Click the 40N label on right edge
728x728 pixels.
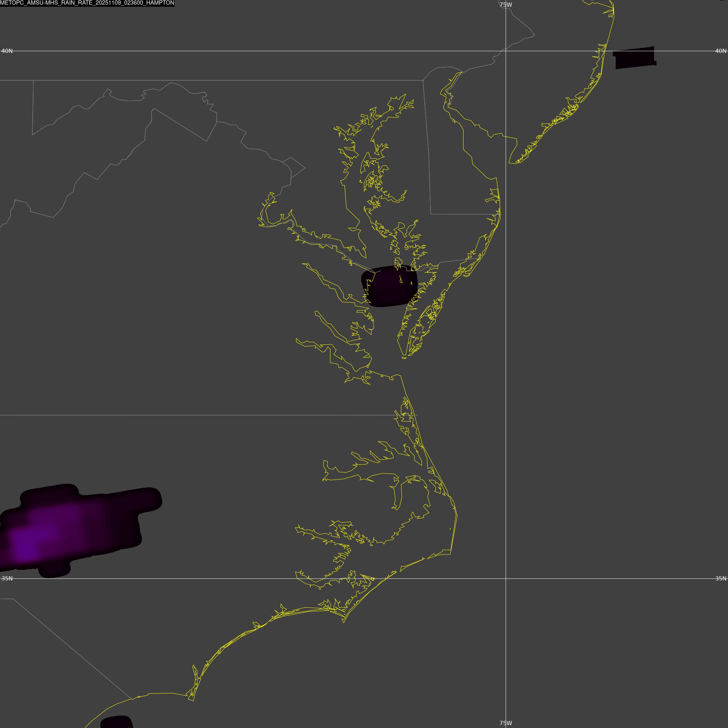[x=721, y=51]
